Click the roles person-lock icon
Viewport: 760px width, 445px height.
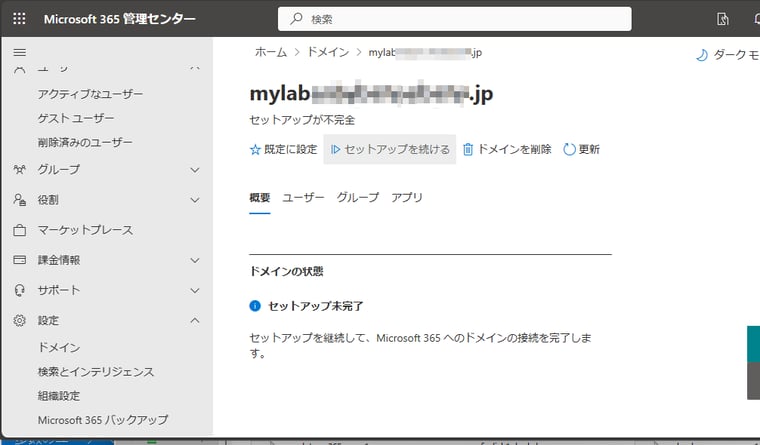coord(19,200)
